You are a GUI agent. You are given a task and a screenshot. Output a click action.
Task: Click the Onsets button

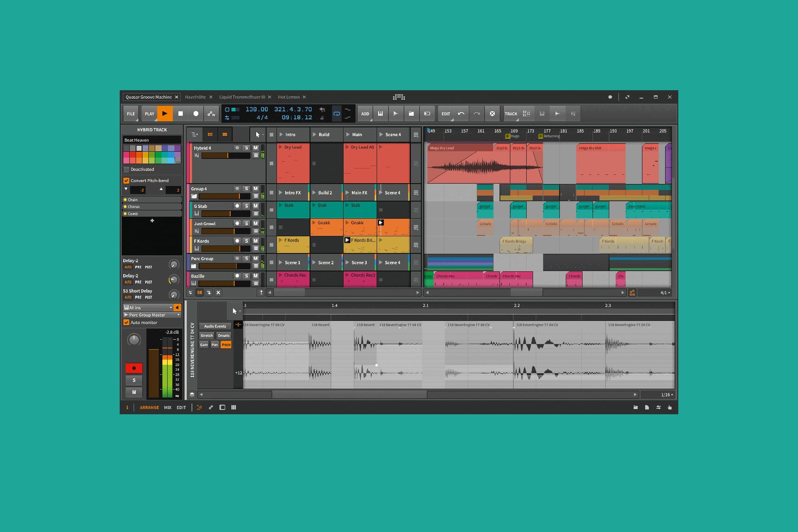(223, 336)
